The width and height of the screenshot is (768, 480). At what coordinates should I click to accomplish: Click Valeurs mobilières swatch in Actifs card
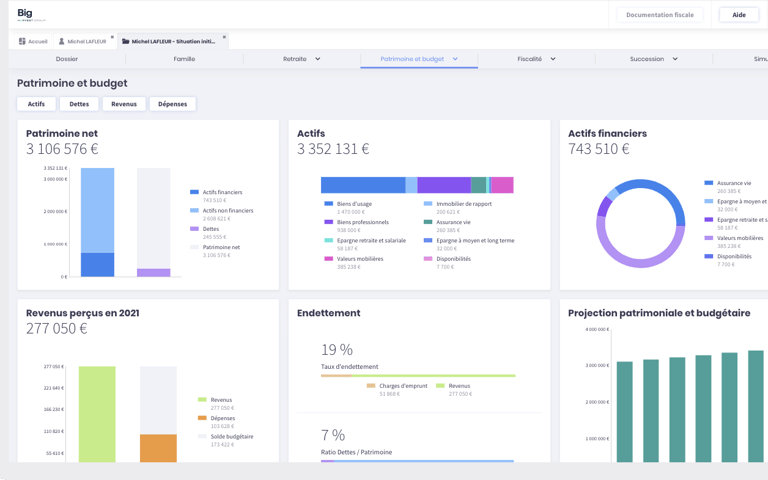[328, 259]
